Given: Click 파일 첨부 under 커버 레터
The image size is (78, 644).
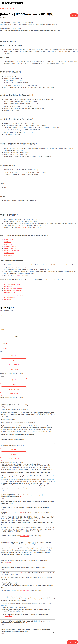Looking at the screenshot, I should [x=14, y=380].
